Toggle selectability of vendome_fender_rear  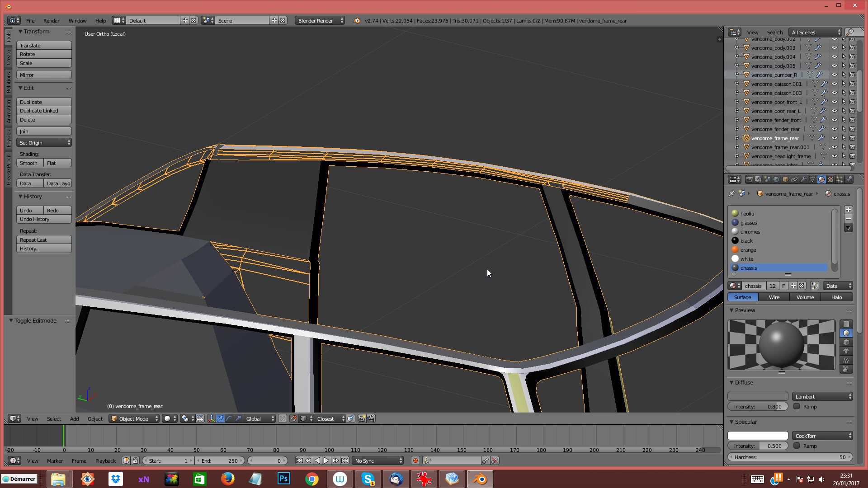point(844,129)
